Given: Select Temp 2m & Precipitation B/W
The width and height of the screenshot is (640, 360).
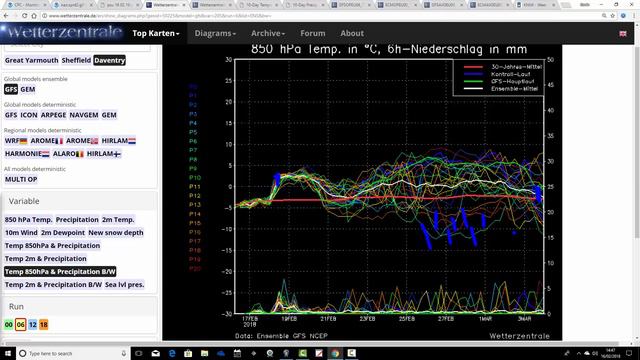Looking at the screenshot, I should [53, 285].
